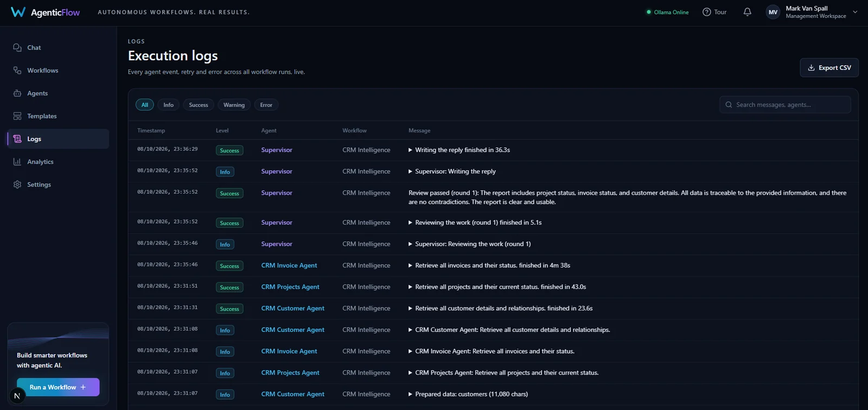
Task: Expand the 'Writing the reply finished in 36.3s' log
Action: coord(410,150)
